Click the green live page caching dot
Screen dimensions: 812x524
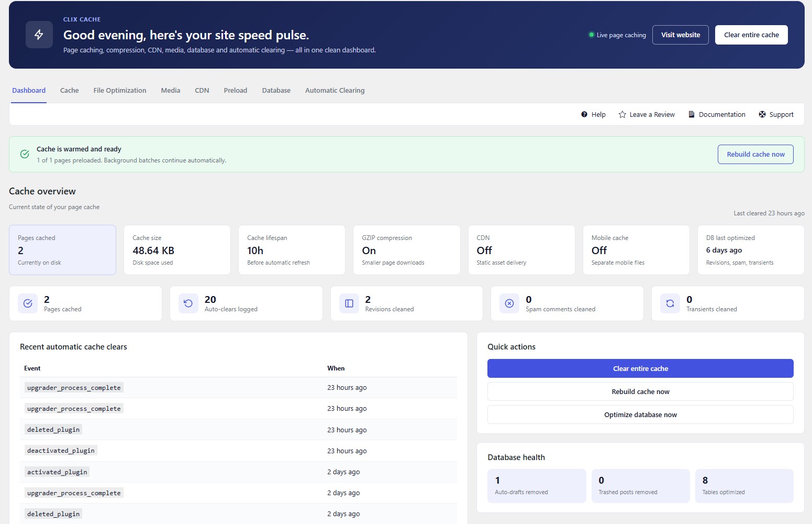pyautogui.click(x=591, y=35)
